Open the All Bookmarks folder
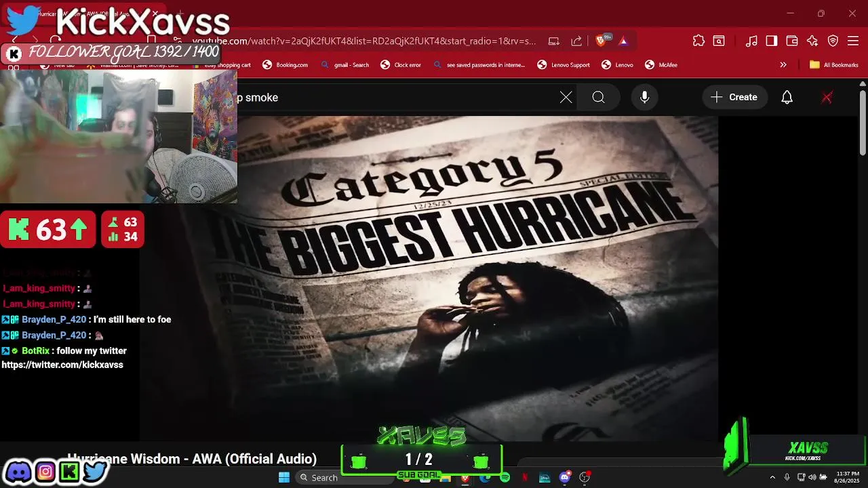The image size is (868, 488). coord(833,65)
